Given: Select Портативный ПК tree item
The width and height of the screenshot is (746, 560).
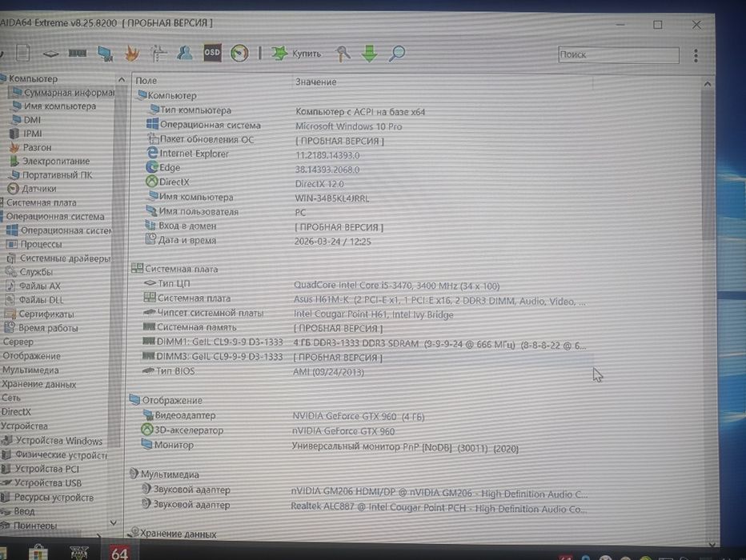Looking at the screenshot, I should 51,175.
